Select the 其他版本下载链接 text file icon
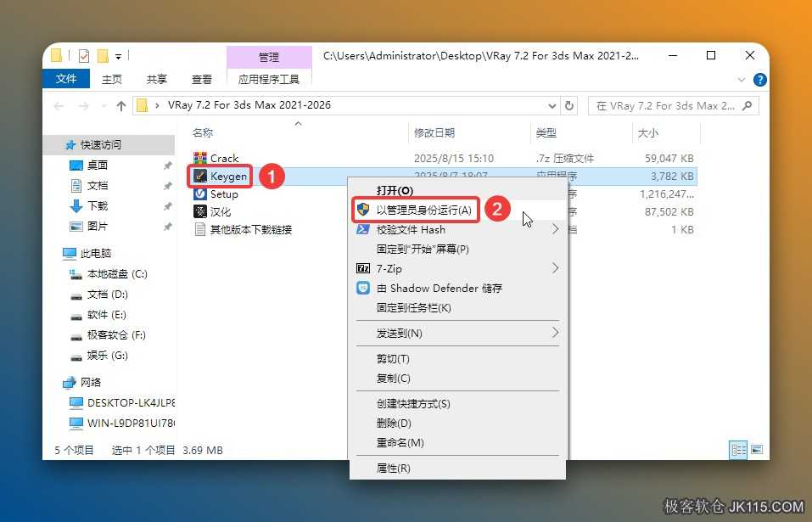The width and height of the screenshot is (812, 522). [x=200, y=229]
